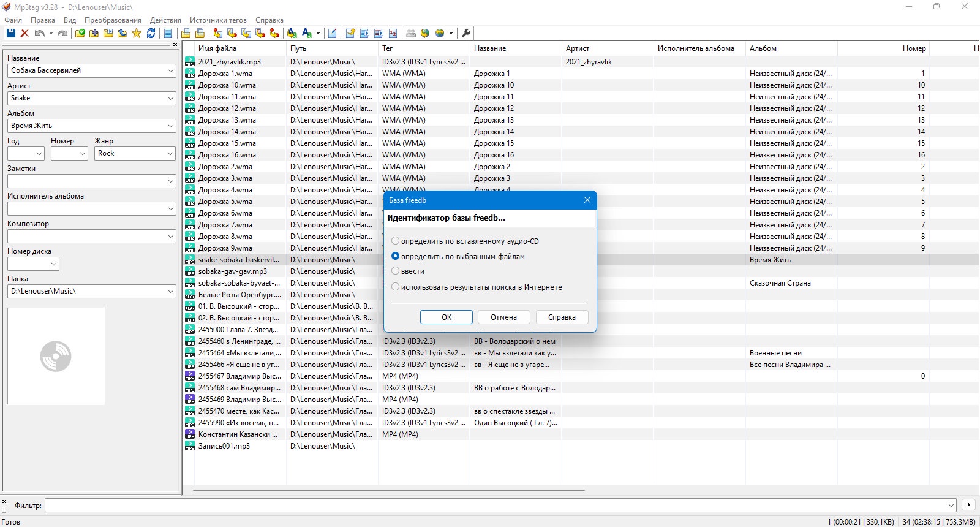This screenshot has width=980, height=527.
Task: Open the Альбом dropdown showing Время Жить
Action: point(170,126)
